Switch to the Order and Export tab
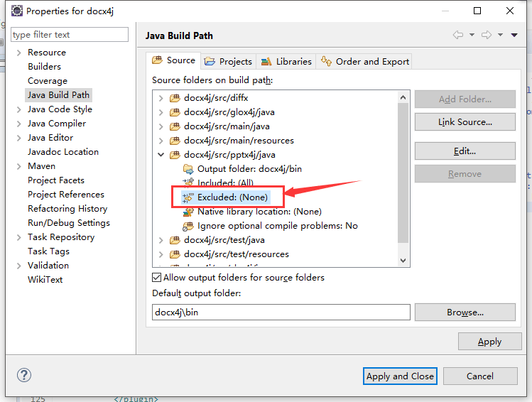 coord(364,61)
